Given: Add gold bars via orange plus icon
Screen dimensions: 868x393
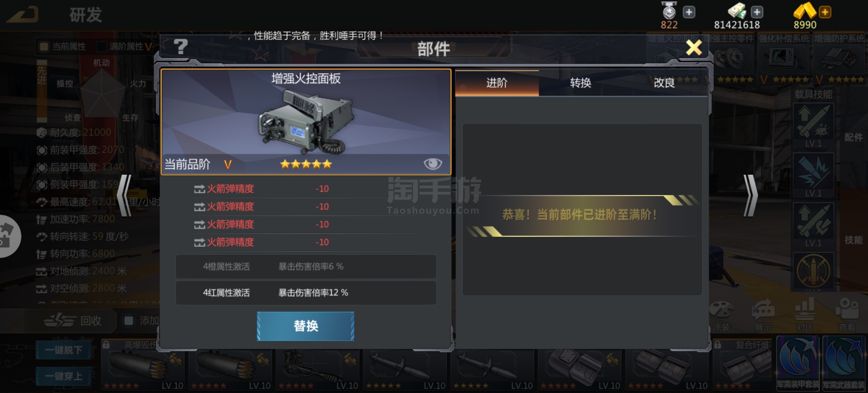Looking at the screenshot, I should click(825, 12).
